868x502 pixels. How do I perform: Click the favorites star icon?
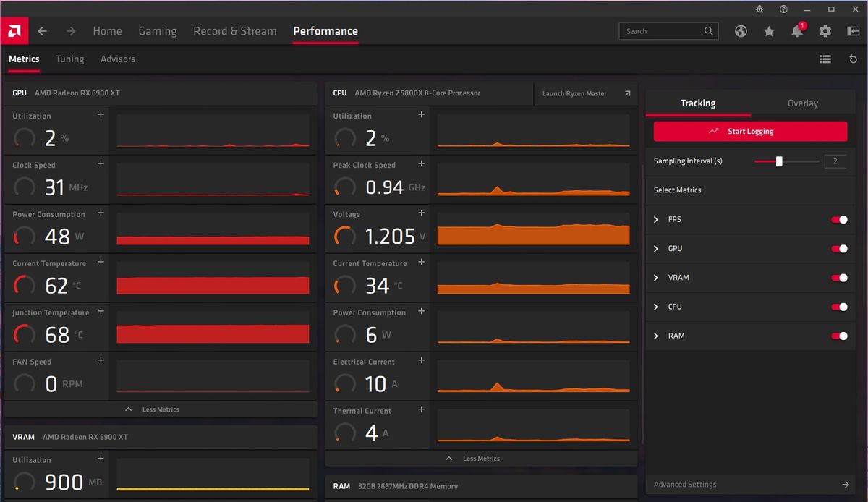(769, 31)
